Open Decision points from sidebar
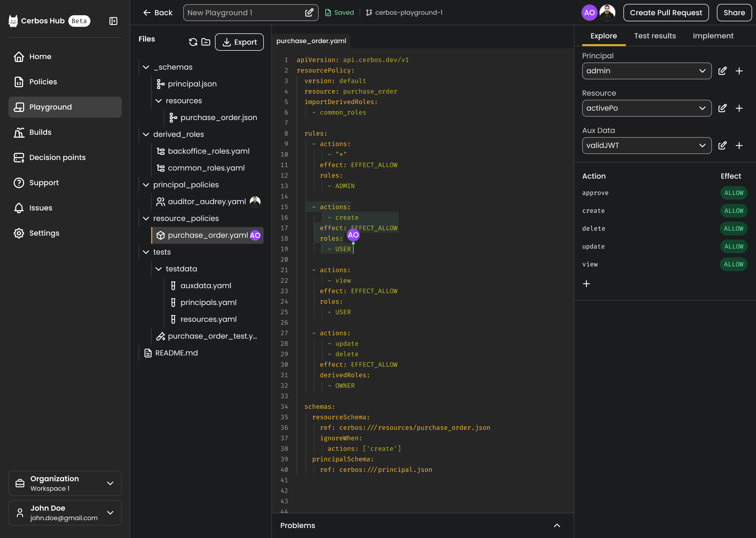 pyautogui.click(x=57, y=157)
